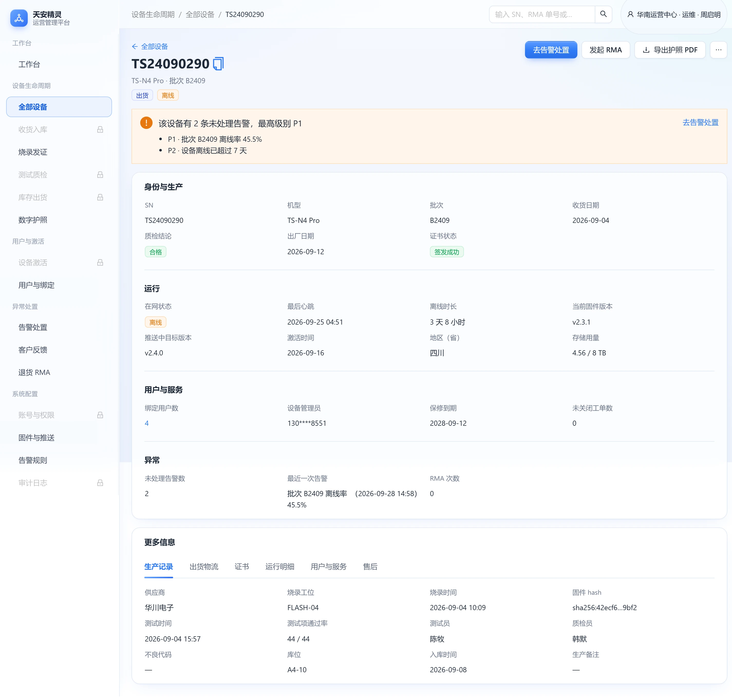Viewport: 732px width, 700px height.
Task: Click the lock icon beside 设备激活
Action: coord(100,262)
